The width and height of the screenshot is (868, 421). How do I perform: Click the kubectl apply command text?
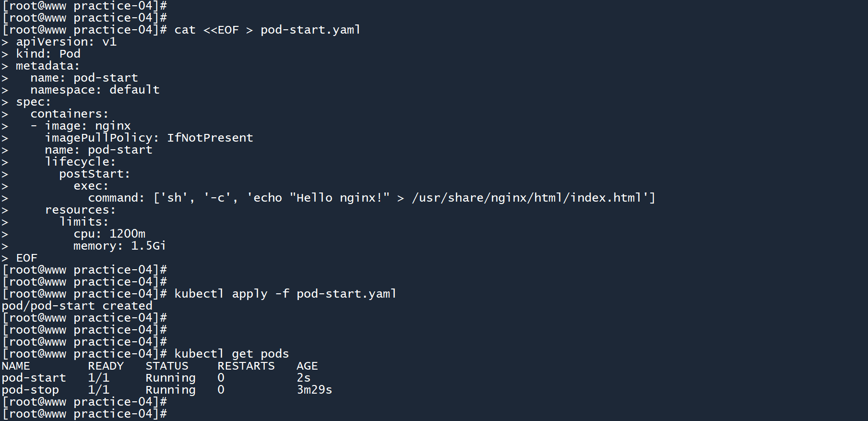[x=285, y=294]
